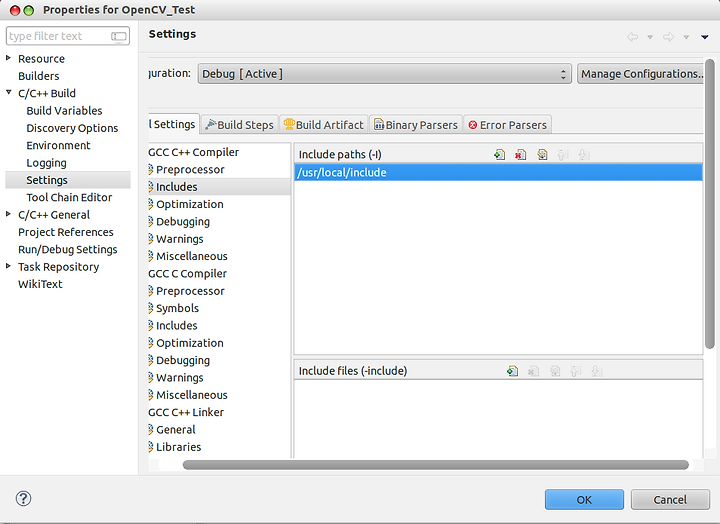Open the back history dropdown arrow
This screenshot has width=720, height=524.
650,37
